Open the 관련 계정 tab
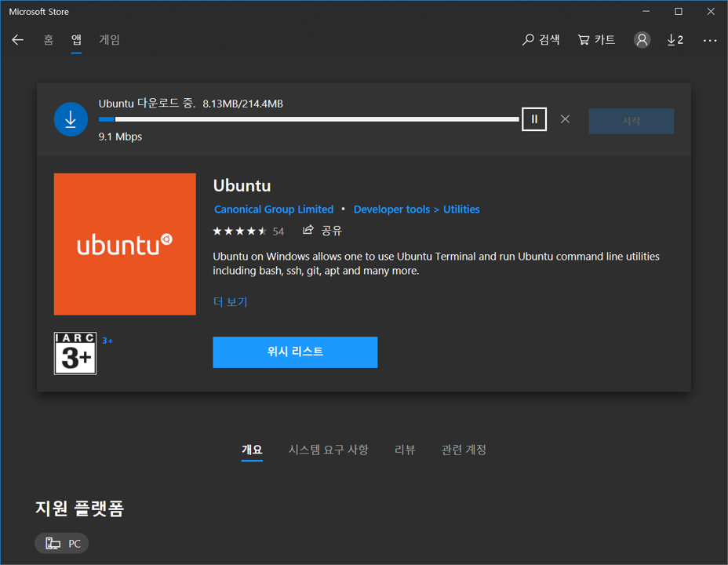This screenshot has height=565, width=728. coord(464,450)
